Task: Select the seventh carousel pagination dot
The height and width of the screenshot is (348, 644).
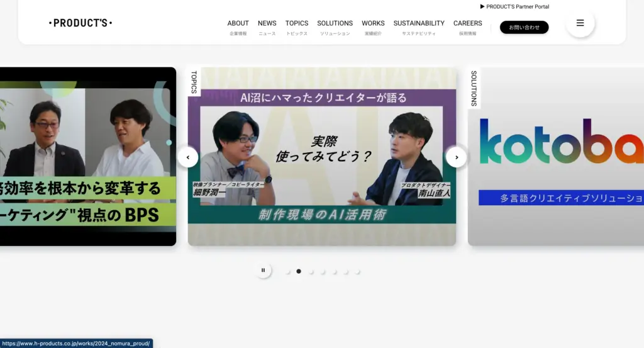Action: coord(358,272)
